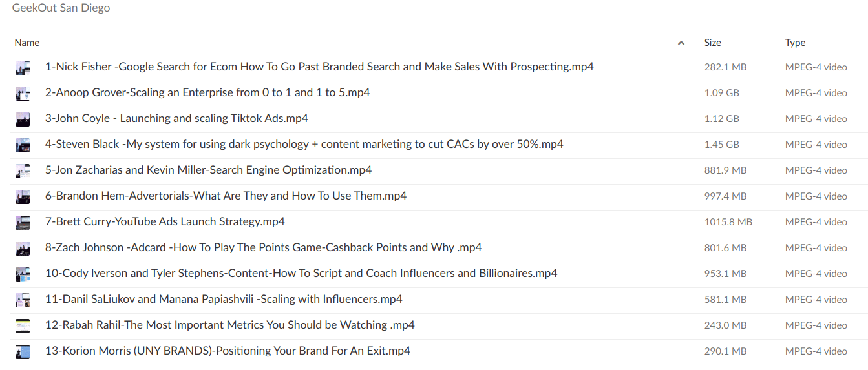Select the 3-John Coyle video file icon
The width and height of the screenshot is (868, 370).
pyautogui.click(x=23, y=119)
